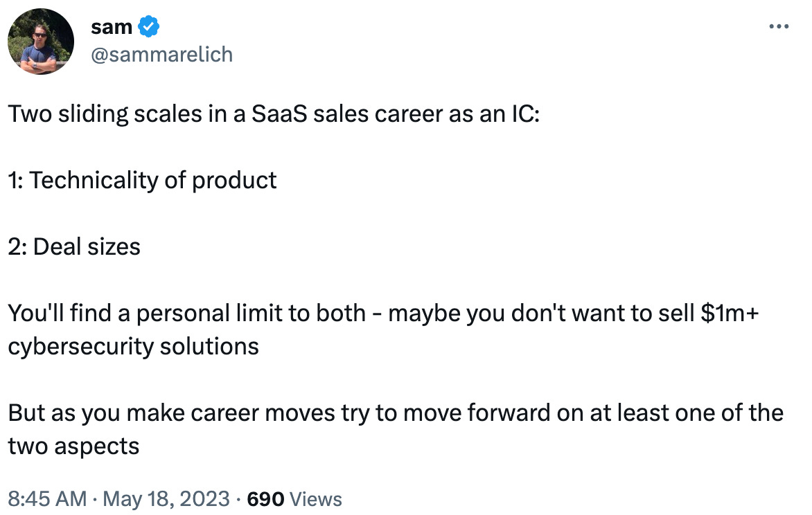Click the display name "sam"
Image resolution: width=812 pixels, height=515 pixels.
[x=112, y=27]
